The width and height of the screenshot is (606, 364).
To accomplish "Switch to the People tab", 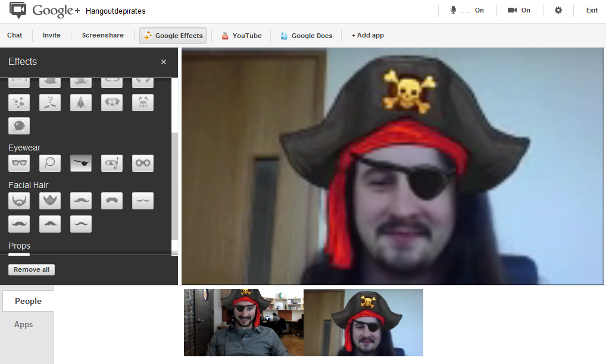I will 28,301.
